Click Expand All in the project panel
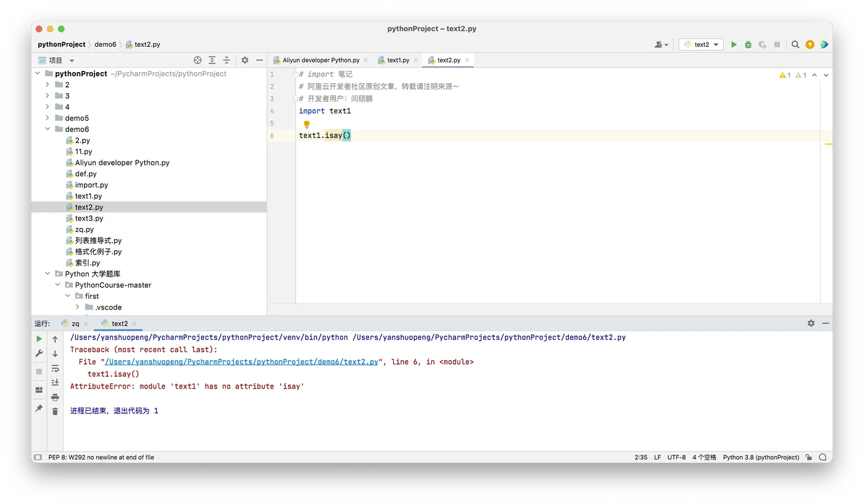Image resolution: width=864 pixels, height=504 pixels. 212,60
